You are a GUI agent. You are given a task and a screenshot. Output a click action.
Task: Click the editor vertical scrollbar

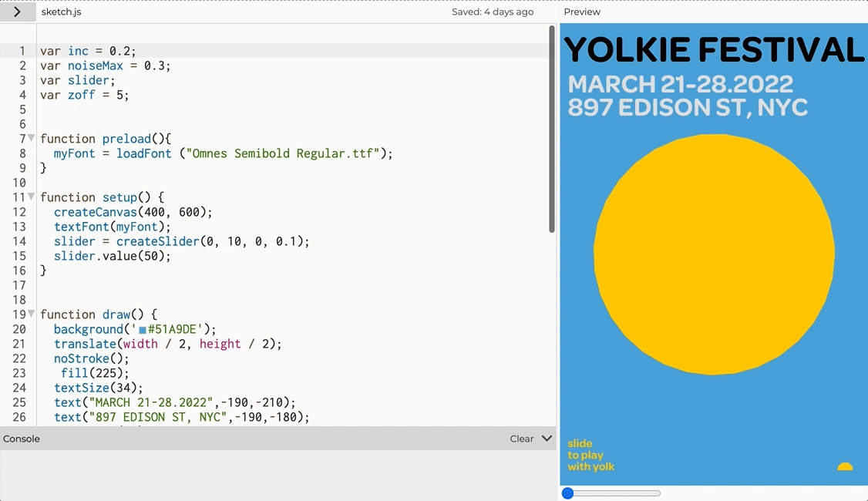point(551,129)
